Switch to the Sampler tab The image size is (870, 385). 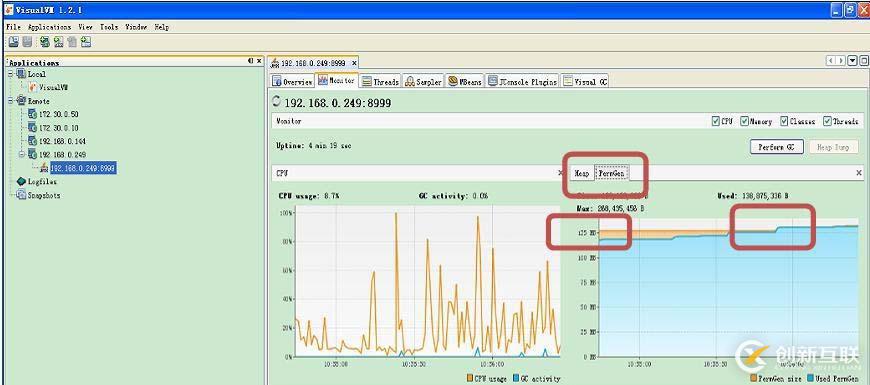(424, 82)
